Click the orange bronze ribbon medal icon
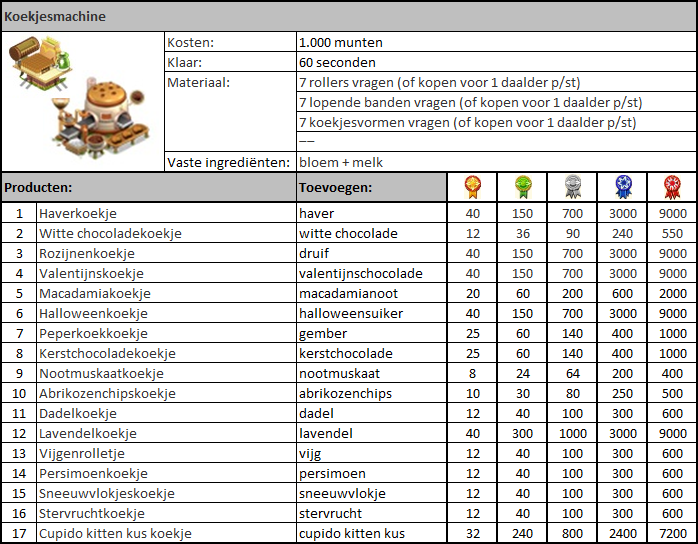 pyautogui.click(x=472, y=187)
